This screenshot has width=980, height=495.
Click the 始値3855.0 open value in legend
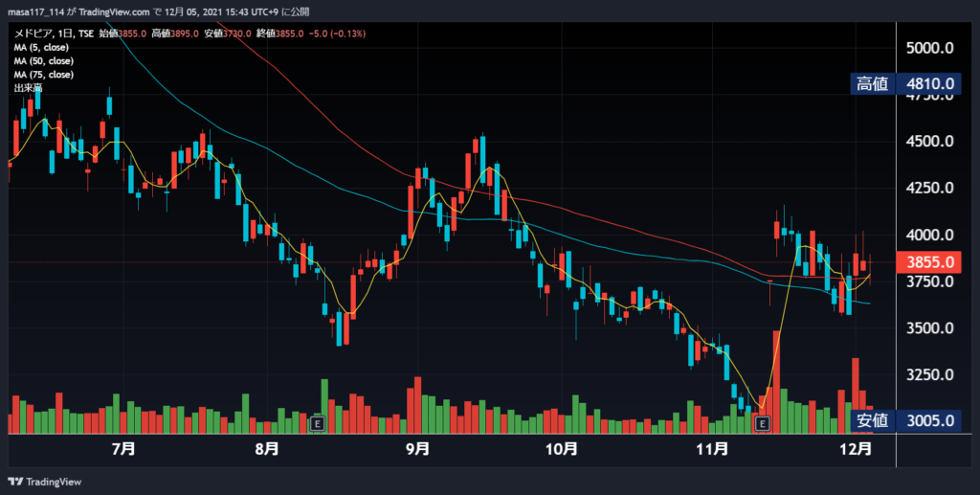pos(122,34)
